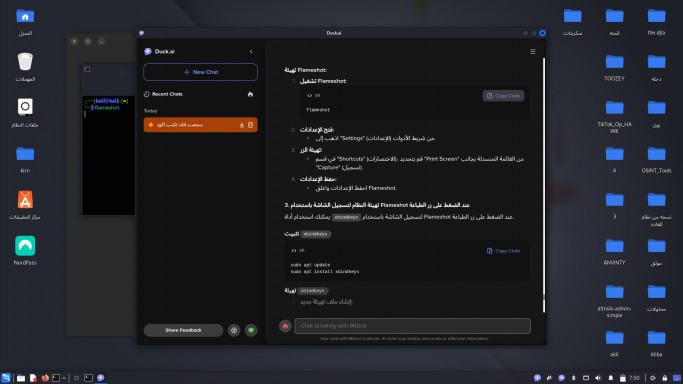Delete the highlighted chat with trash icon

(250, 125)
